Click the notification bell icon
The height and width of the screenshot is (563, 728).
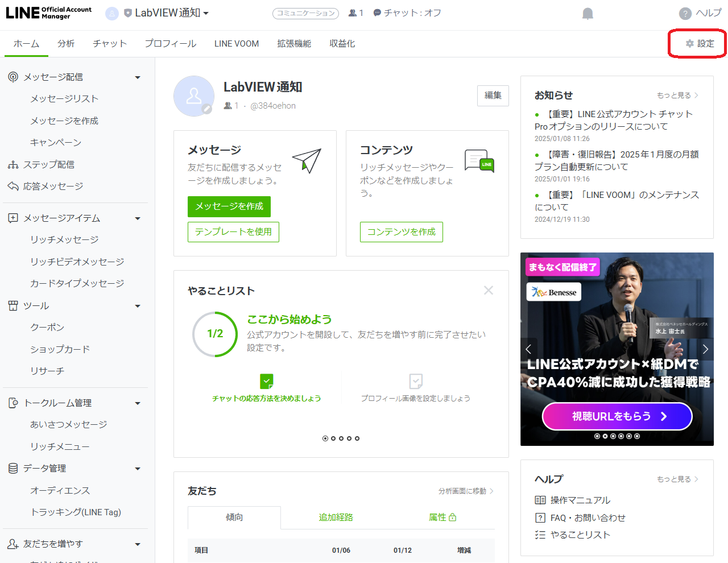coord(588,14)
